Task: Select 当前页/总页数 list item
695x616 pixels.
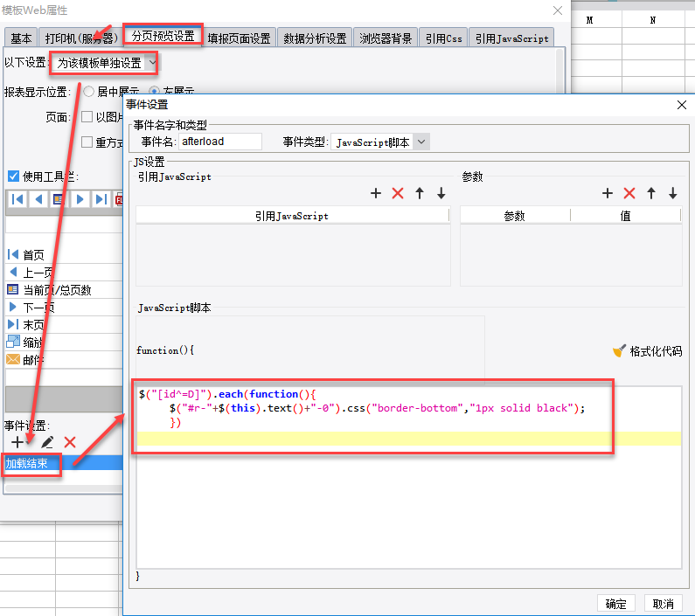Action: tap(65, 290)
